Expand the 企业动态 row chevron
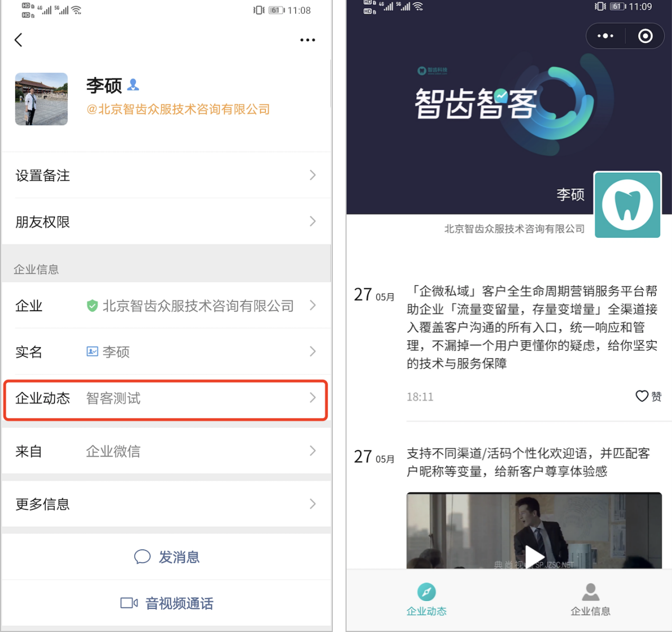The height and width of the screenshot is (632, 672). 313,397
